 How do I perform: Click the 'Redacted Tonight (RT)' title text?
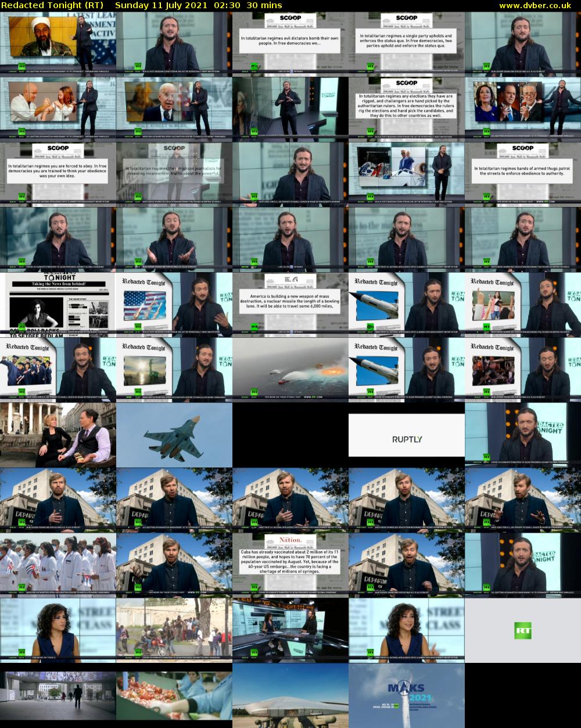point(53,5)
